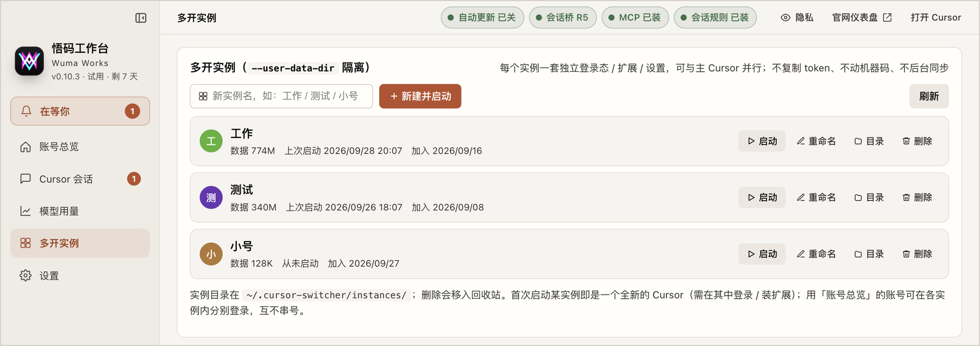The image size is (980, 346).
Task: Click the Wuma Works app logo
Action: 29,61
